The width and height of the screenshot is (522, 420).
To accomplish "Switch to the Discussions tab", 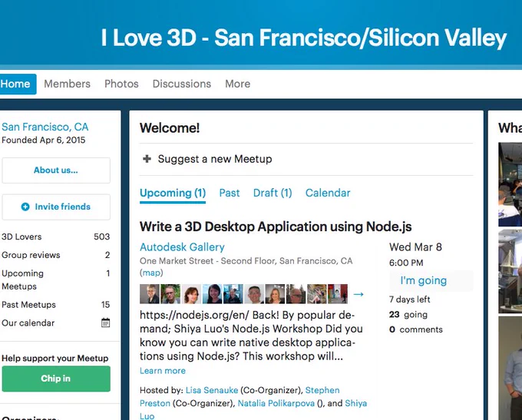I will 182,84.
